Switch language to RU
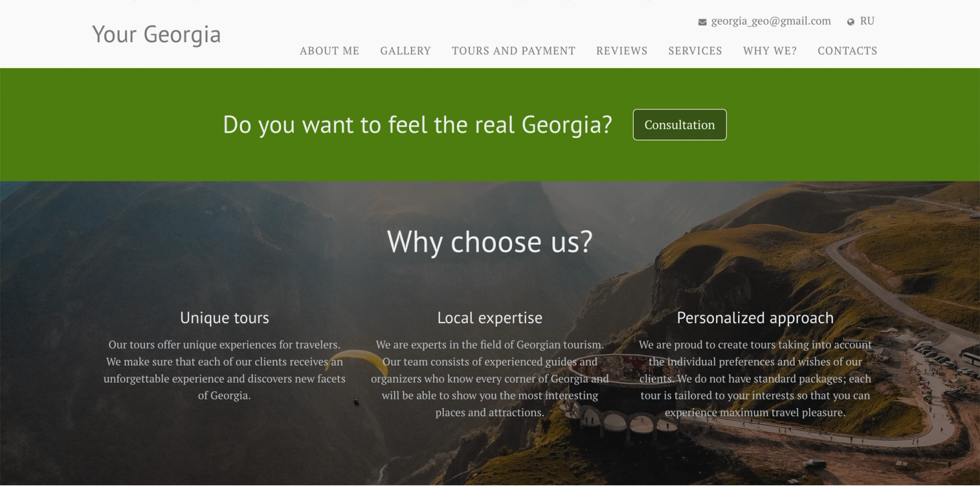Screen dimensions: 980x487 [x=867, y=21]
